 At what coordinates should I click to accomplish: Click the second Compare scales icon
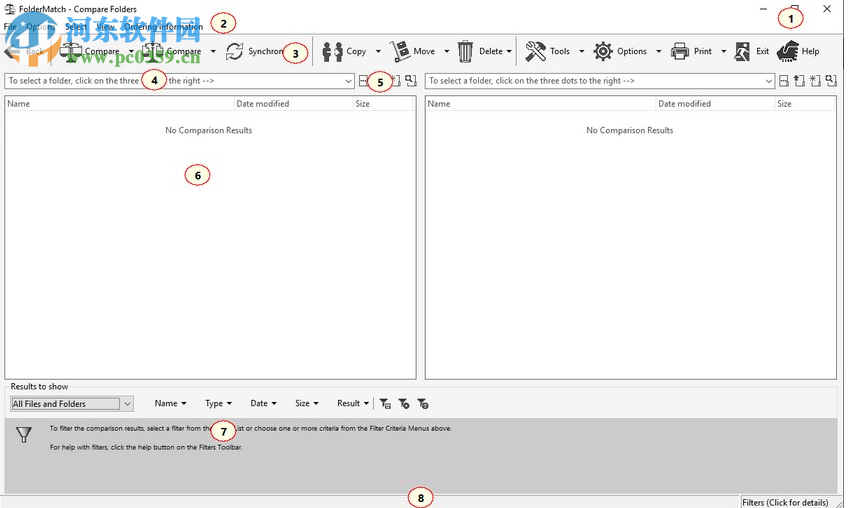tap(153, 51)
